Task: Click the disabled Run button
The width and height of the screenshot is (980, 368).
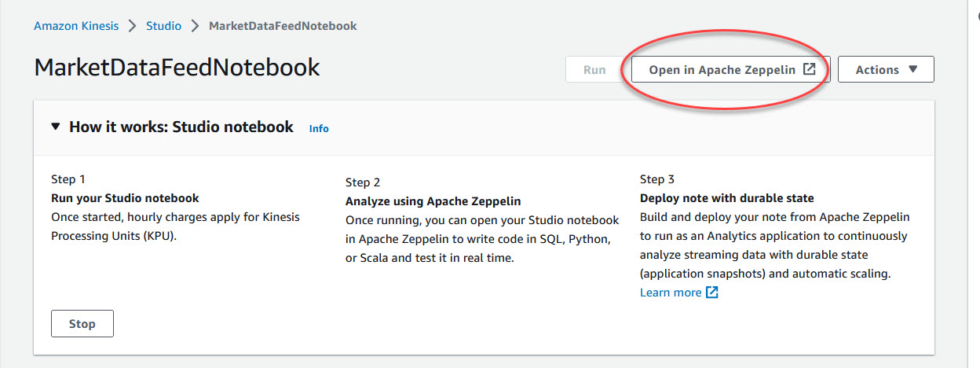Action: click(x=594, y=69)
